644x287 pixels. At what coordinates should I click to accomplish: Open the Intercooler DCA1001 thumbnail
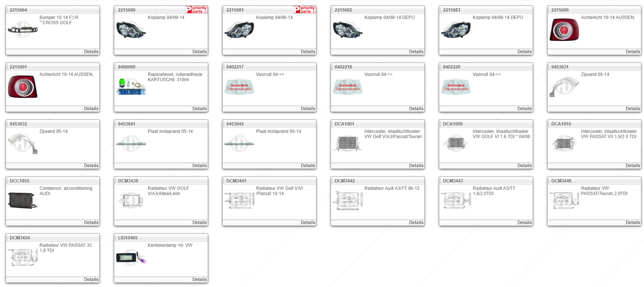347,144
